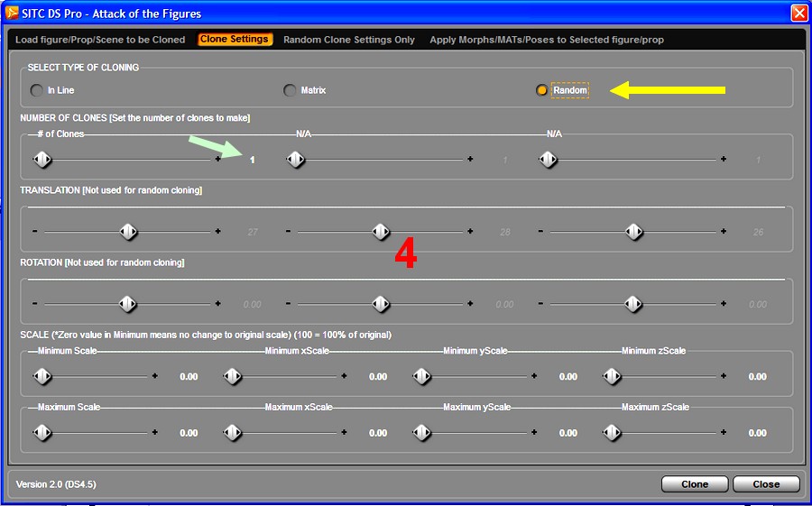Viewport: 812px width, 506px height.
Task: Select the In Line cloning radio button
Action: [36, 90]
